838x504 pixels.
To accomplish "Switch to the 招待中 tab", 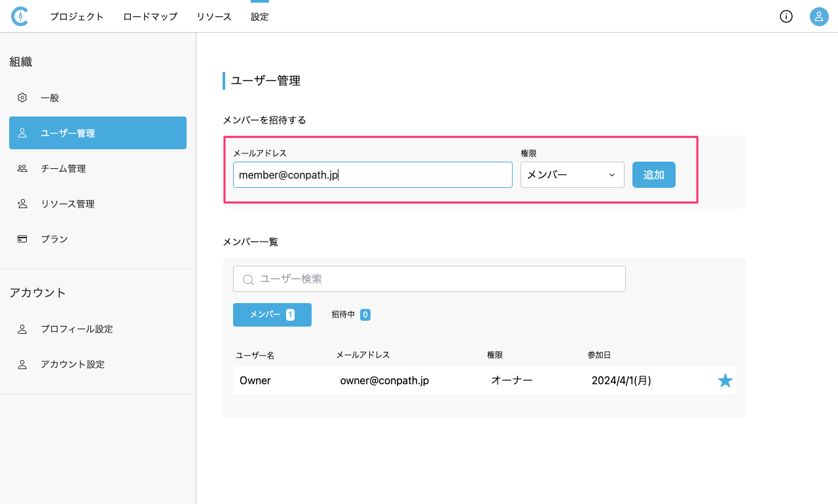I will pyautogui.click(x=350, y=315).
